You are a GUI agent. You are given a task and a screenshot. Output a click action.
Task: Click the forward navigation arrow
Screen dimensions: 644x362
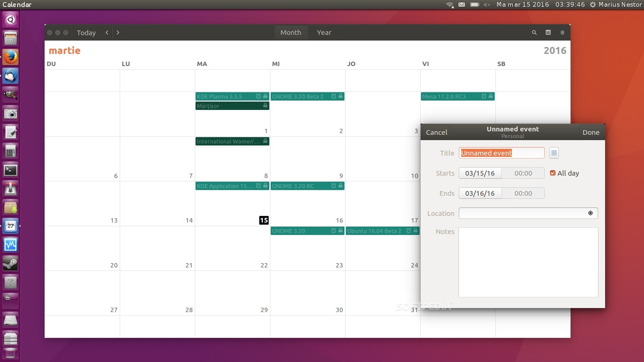[118, 32]
